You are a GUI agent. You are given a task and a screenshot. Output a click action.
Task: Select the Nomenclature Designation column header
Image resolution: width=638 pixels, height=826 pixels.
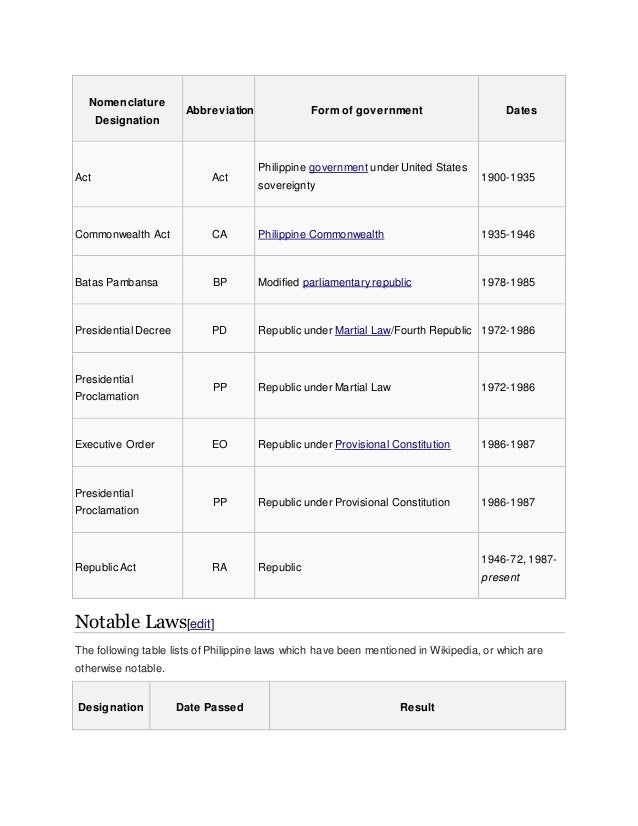tap(127, 109)
